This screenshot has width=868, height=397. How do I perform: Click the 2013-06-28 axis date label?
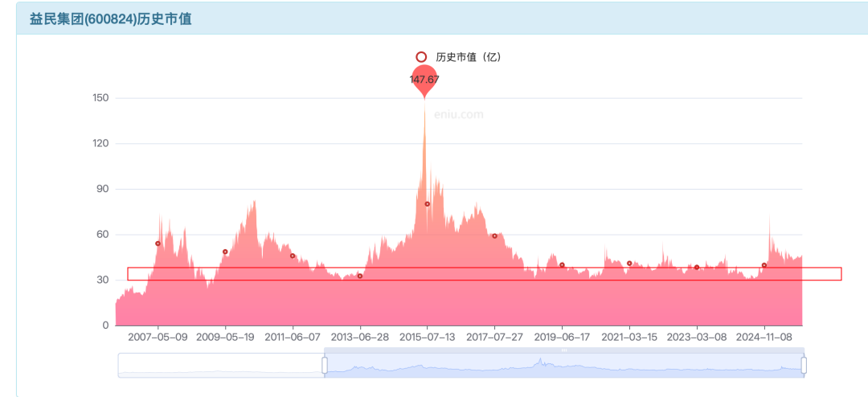pyautogui.click(x=360, y=338)
